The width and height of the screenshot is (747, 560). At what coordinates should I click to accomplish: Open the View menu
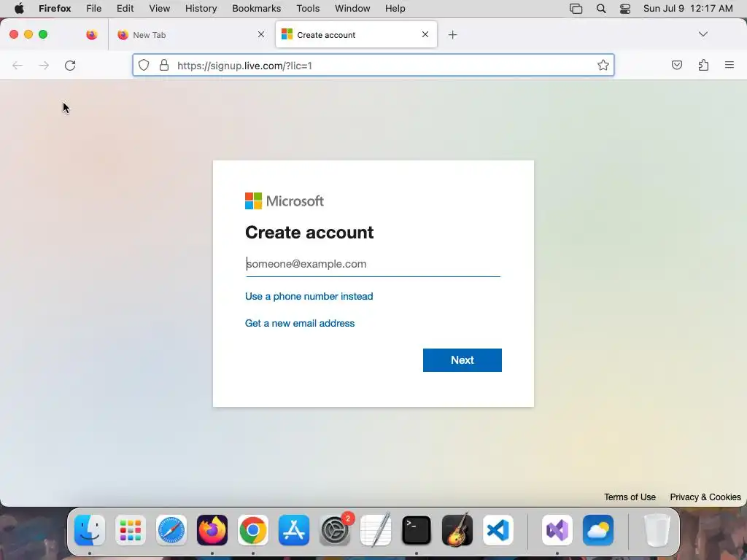tap(159, 9)
